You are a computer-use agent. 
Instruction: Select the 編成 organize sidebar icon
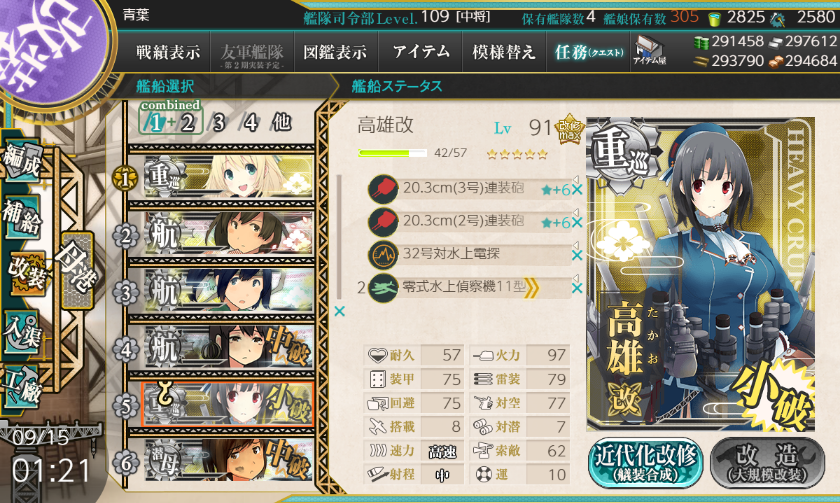click(x=22, y=162)
